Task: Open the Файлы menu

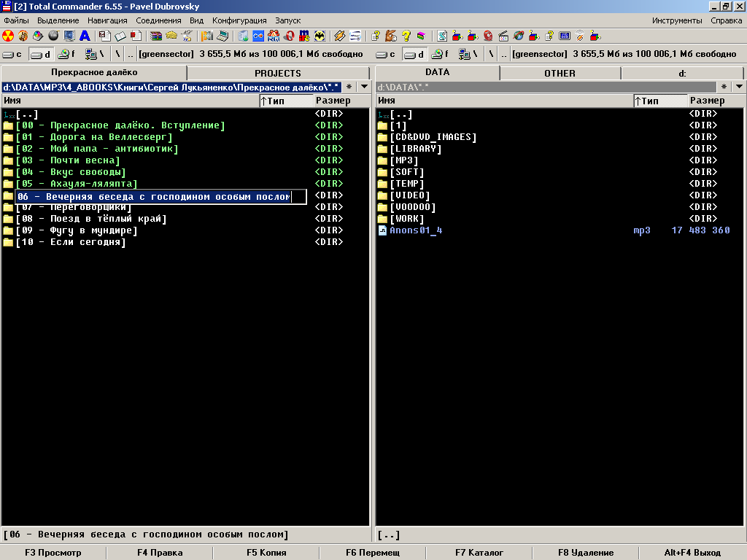Action: click(16, 20)
